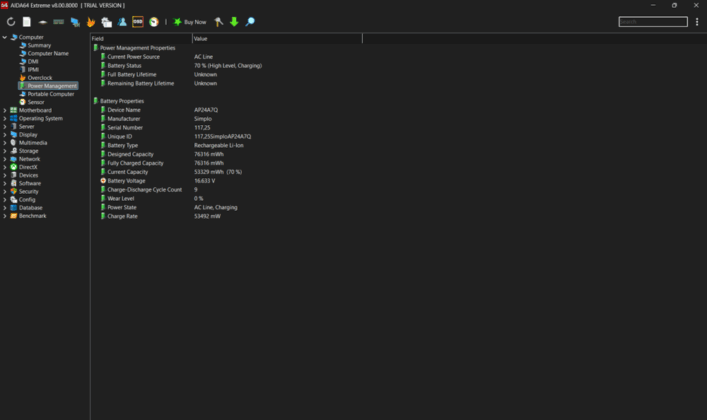Select the Battery Properties group row
Image resolution: width=707 pixels, height=420 pixels.
pos(122,101)
